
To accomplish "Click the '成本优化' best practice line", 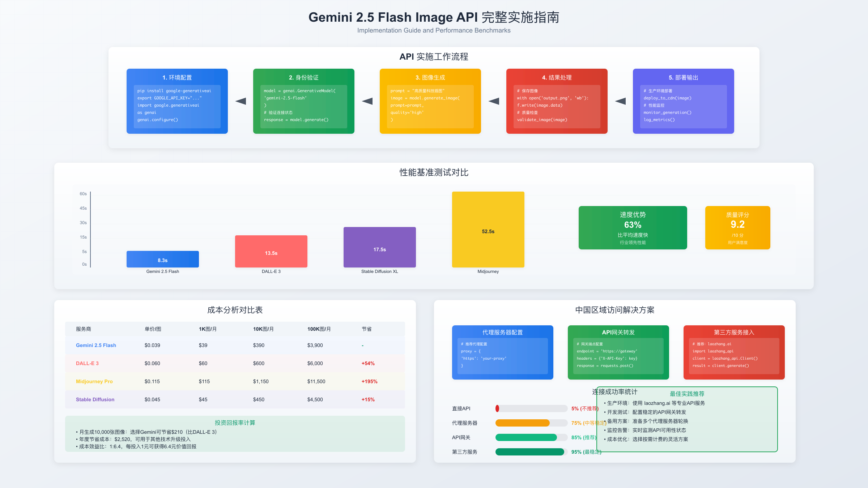I will pyautogui.click(x=646, y=439).
